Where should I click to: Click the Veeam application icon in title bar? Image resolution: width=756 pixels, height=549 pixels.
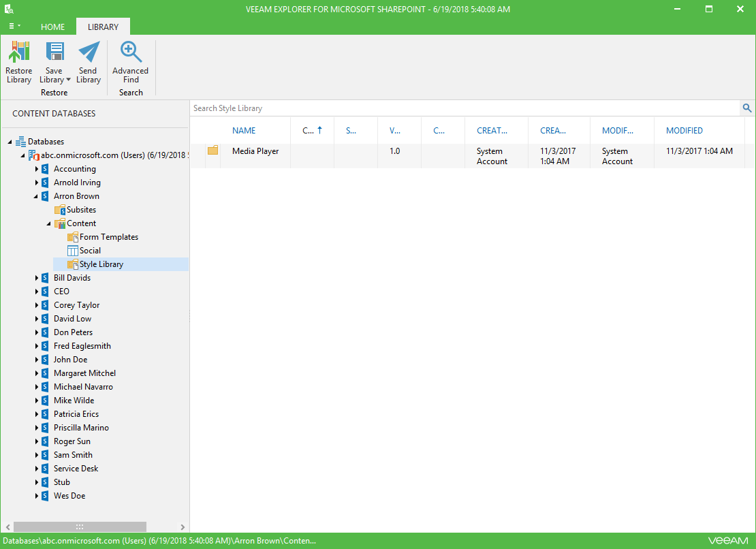point(9,9)
